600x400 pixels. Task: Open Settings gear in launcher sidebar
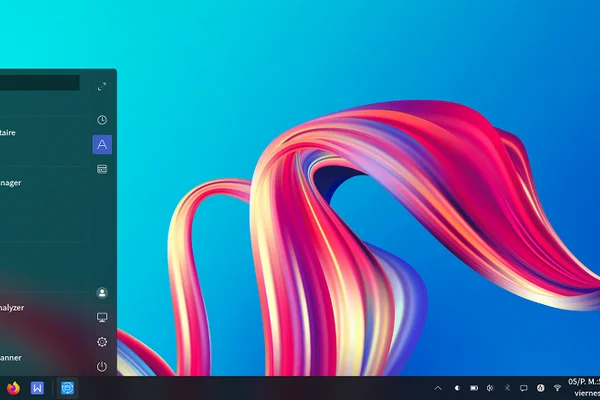click(x=102, y=341)
